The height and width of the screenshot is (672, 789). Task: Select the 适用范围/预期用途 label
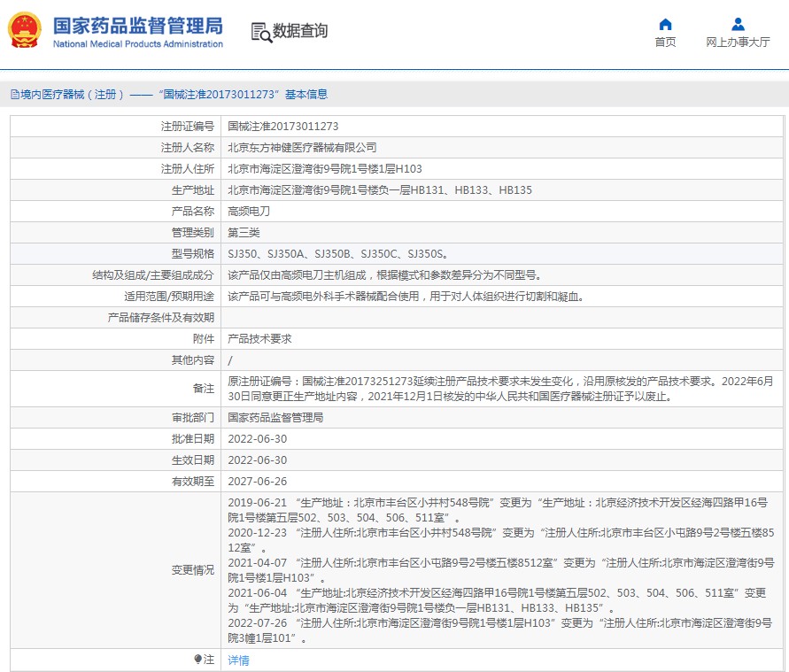click(x=169, y=297)
